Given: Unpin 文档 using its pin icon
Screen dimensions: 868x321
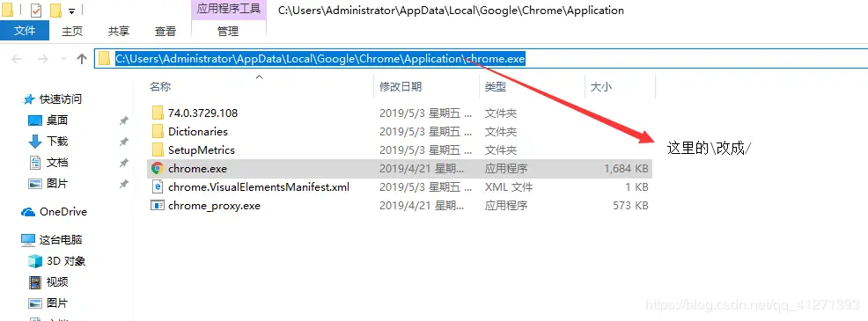Looking at the screenshot, I should pos(123,163).
